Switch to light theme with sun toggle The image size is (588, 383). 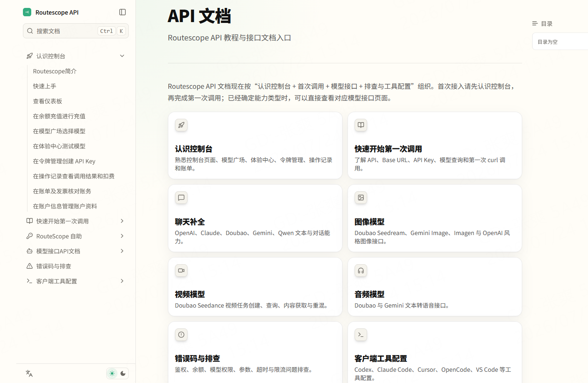112,373
